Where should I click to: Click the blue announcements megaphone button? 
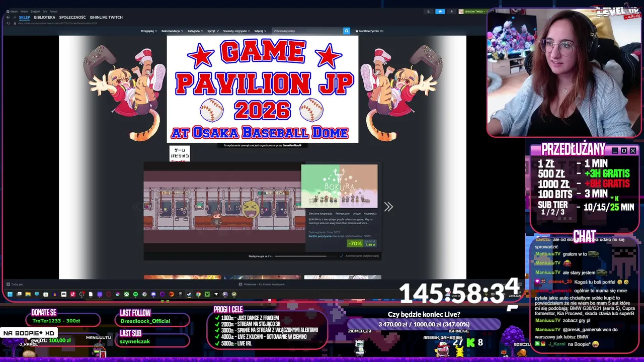(440, 12)
